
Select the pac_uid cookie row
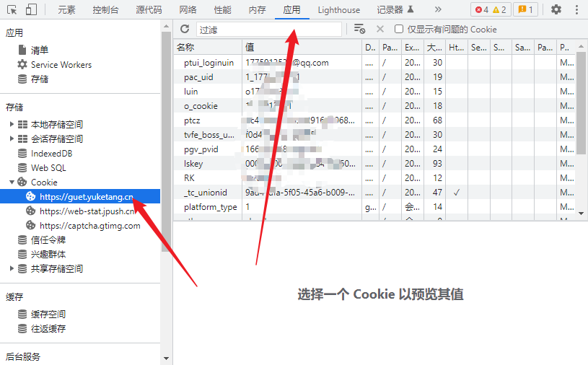point(374,76)
